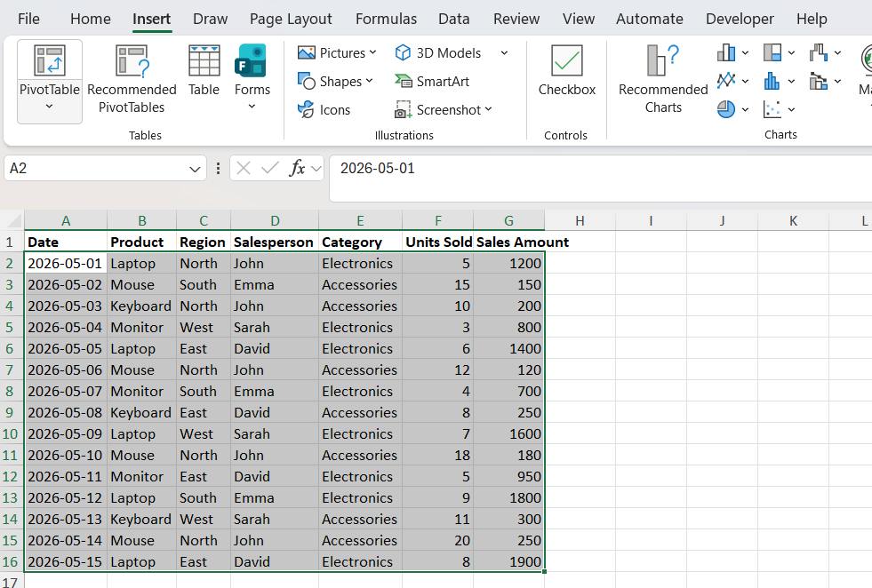Expand the column chart dropdown arrow
The height and width of the screenshot is (588, 872).
point(745,53)
